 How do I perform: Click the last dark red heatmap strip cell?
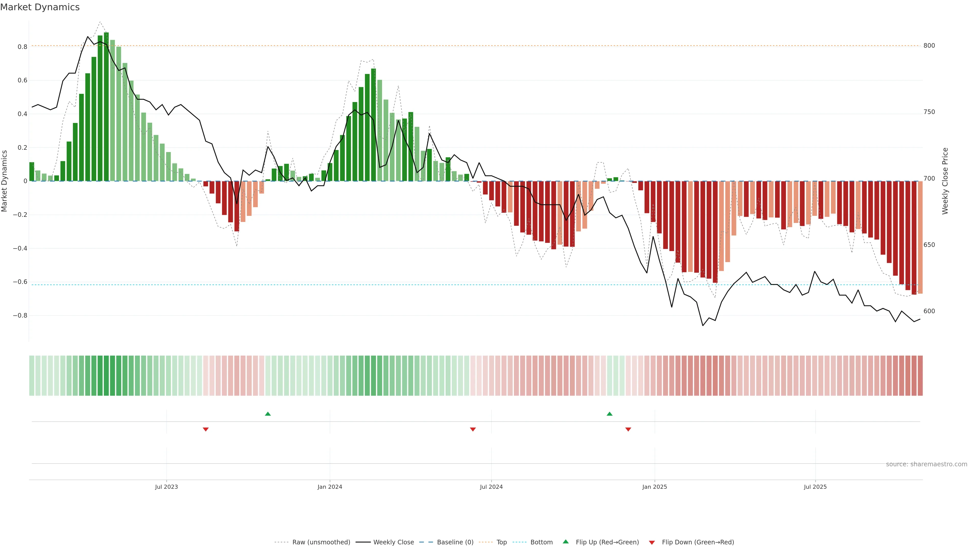point(920,375)
